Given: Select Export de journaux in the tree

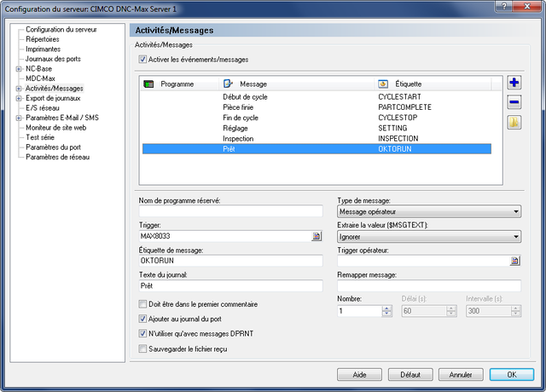Looking at the screenshot, I should [x=53, y=98].
